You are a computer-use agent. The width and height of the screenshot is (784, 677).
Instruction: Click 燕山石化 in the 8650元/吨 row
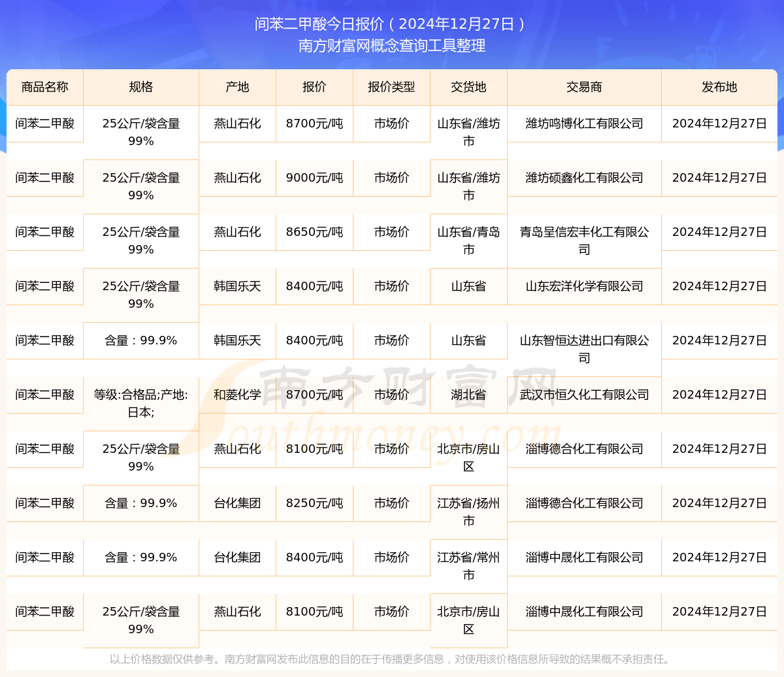click(x=237, y=232)
